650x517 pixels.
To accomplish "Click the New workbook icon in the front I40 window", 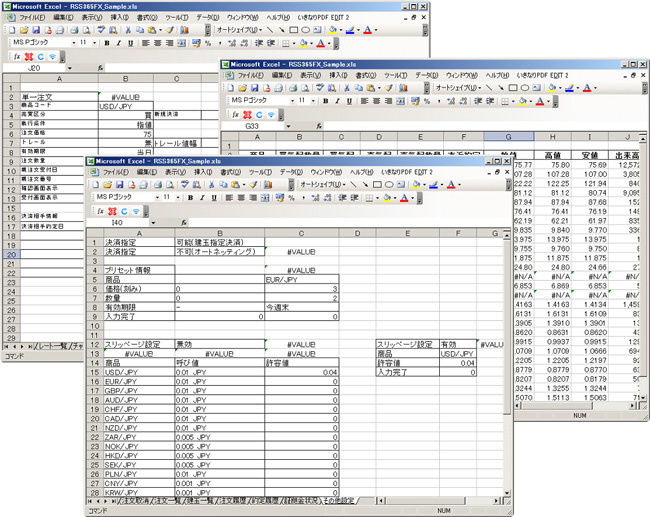I will pos(96,184).
